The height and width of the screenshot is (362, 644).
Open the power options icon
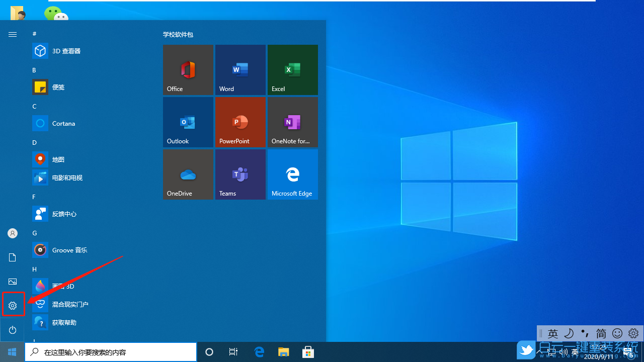click(x=13, y=330)
